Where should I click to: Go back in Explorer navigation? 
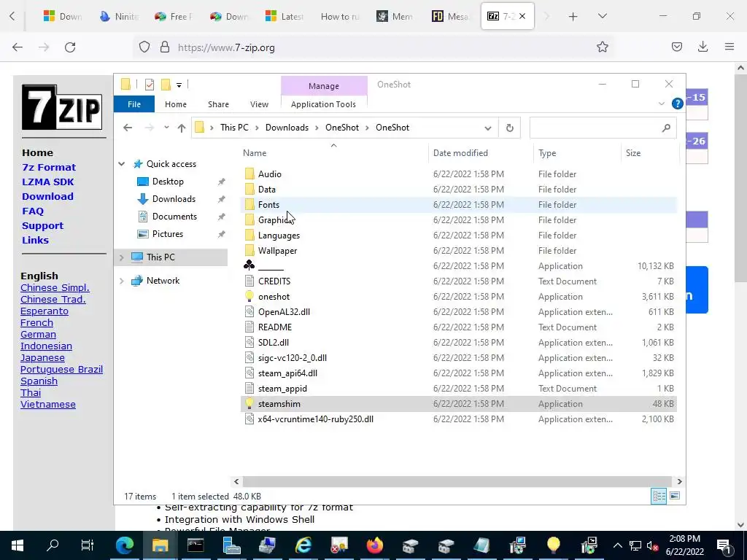pos(128,128)
